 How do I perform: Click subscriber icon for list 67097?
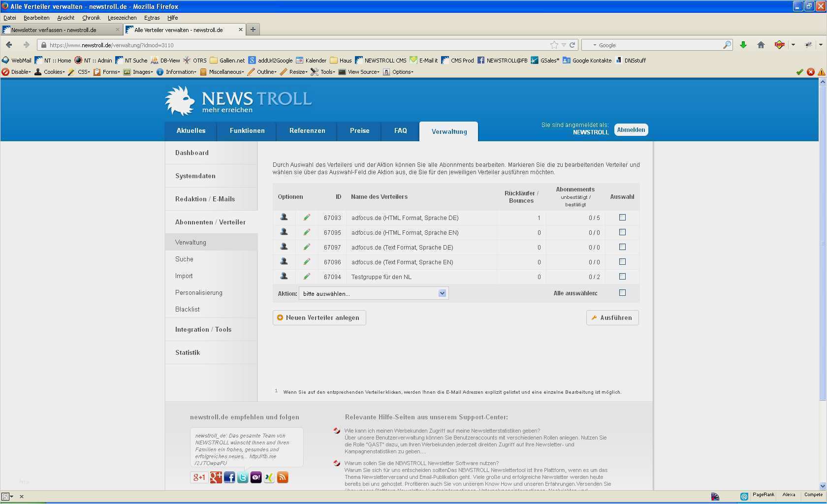284,247
